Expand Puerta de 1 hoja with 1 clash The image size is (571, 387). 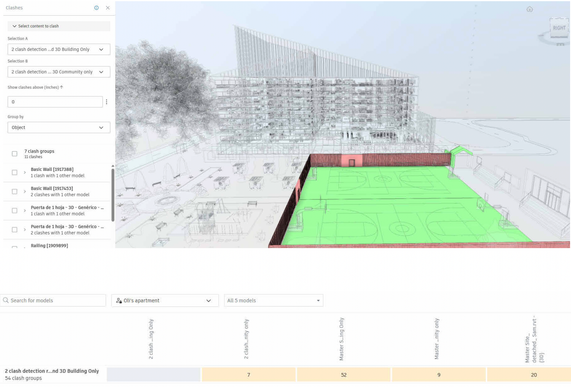tap(25, 210)
